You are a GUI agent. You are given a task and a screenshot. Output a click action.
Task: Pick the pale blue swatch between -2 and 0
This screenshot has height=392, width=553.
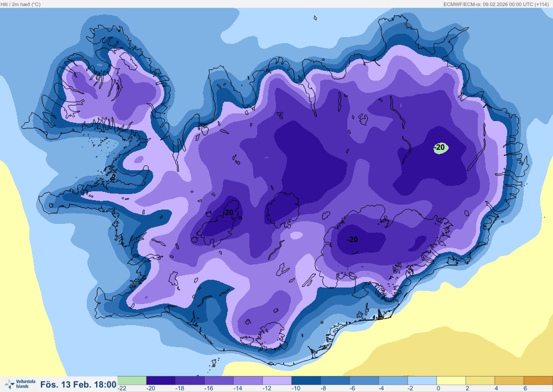[x=422, y=380]
